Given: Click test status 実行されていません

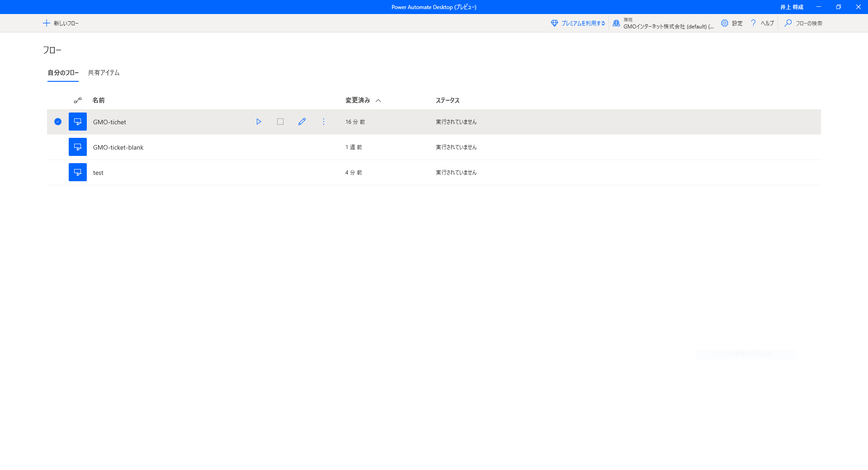Looking at the screenshot, I should [x=456, y=173].
